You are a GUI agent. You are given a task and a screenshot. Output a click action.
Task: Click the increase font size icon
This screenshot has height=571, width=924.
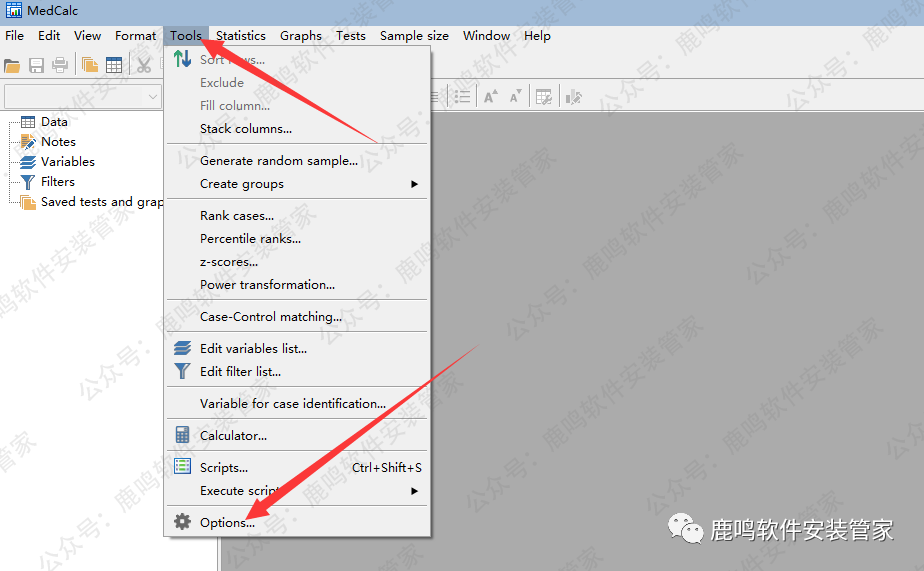491,97
